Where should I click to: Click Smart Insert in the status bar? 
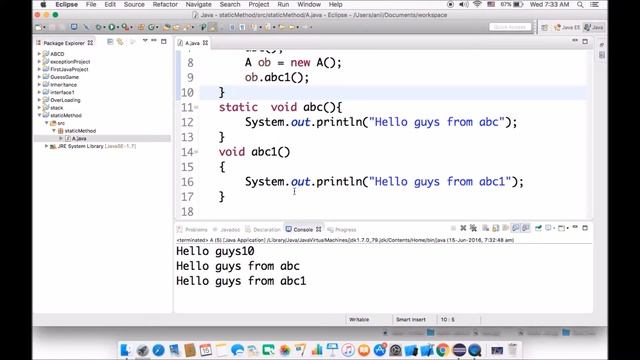tap(411, 320)
